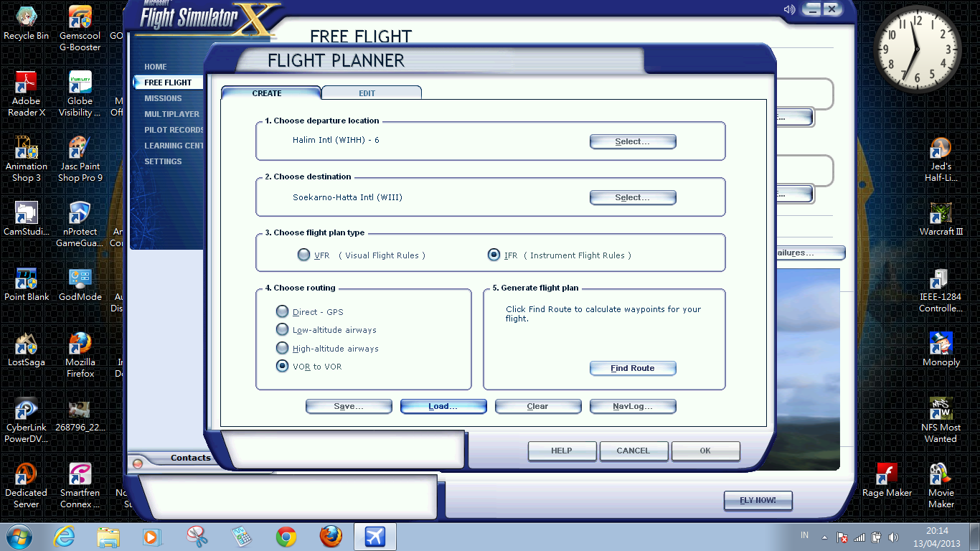The image size is (980, 551).
Task: Open GodMode desktop icon
Action: pos(80,284)
